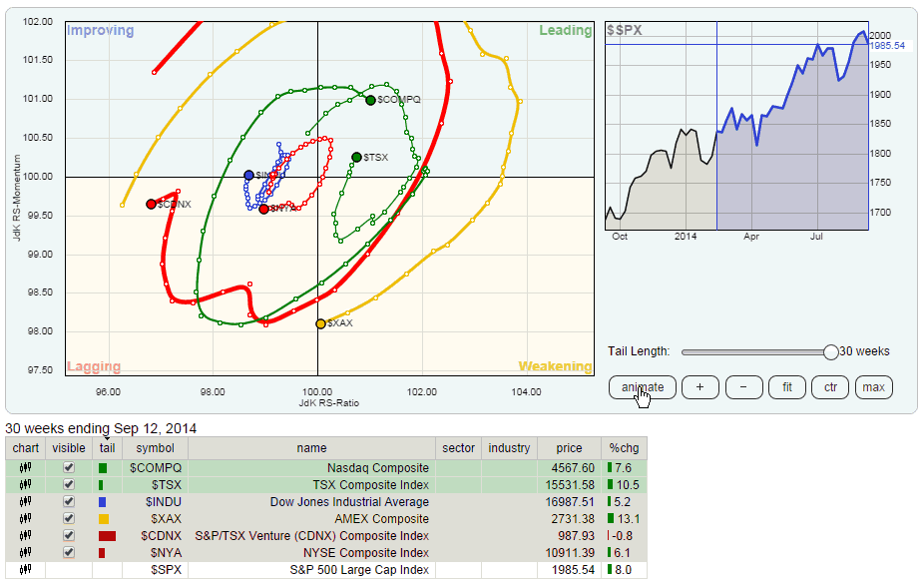
Task: Uncheck visibility for $INDU
Action: [69, 502]
